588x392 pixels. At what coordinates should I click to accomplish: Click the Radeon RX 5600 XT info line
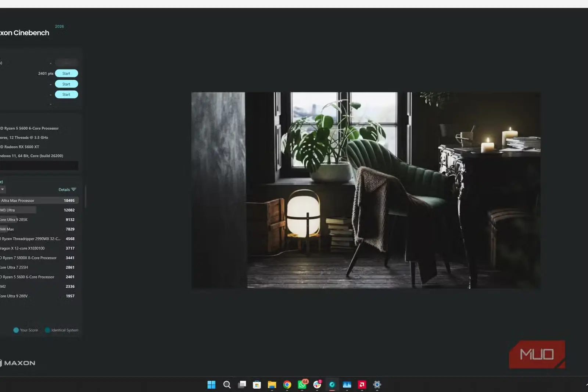pos(19,147)
